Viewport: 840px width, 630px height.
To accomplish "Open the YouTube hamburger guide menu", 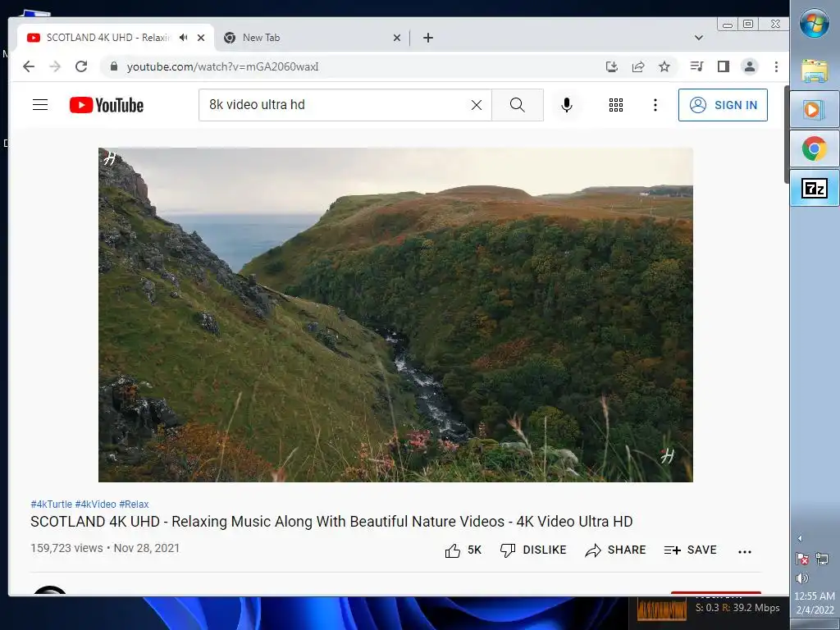I will pyautogui.click(x=40, y=104).
